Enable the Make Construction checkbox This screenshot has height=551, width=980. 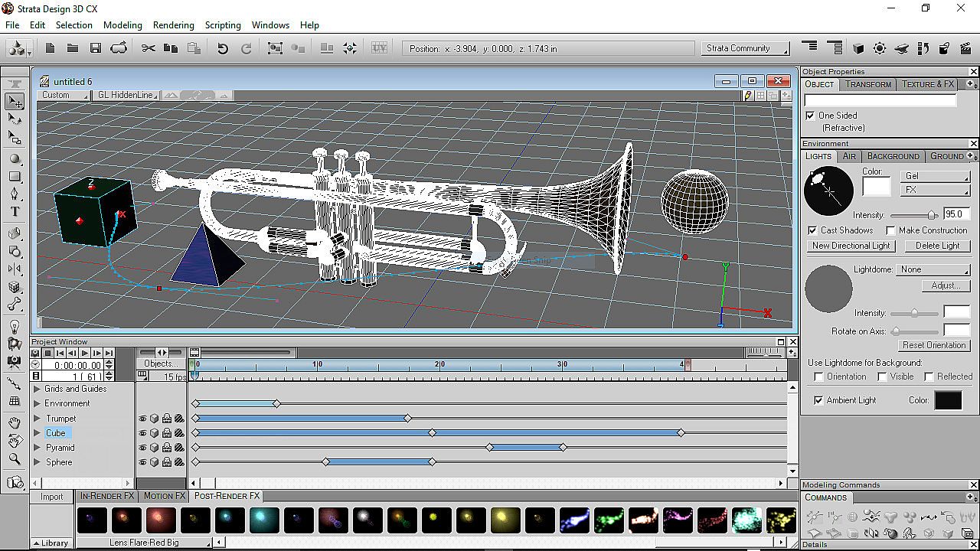[x=891, y=230]
